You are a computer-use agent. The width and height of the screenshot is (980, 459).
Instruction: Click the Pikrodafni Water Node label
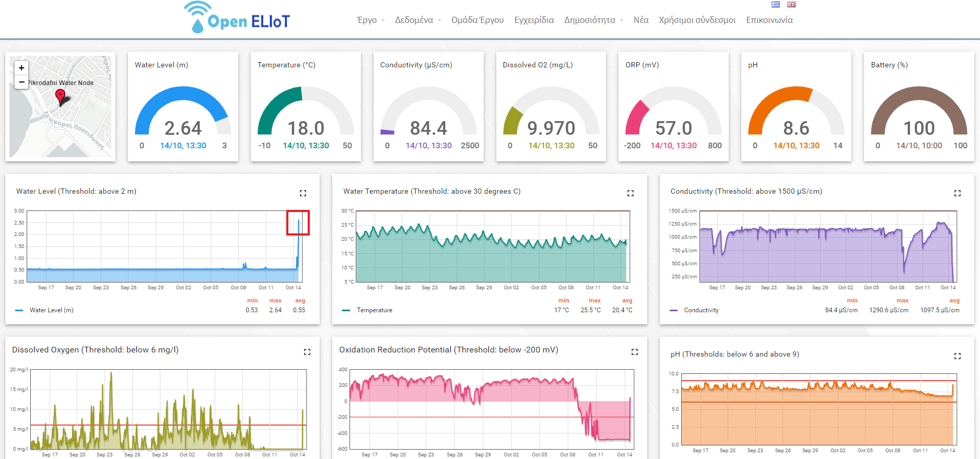pyautogui.click(x=61, y=83)
